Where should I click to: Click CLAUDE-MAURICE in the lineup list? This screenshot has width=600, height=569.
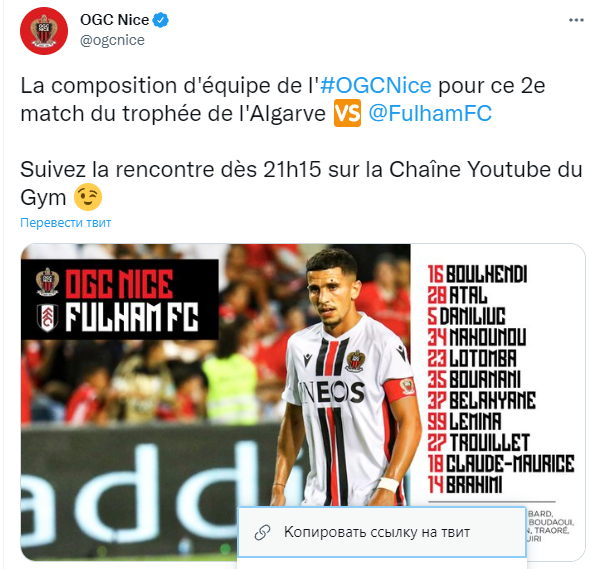point(510,463)
